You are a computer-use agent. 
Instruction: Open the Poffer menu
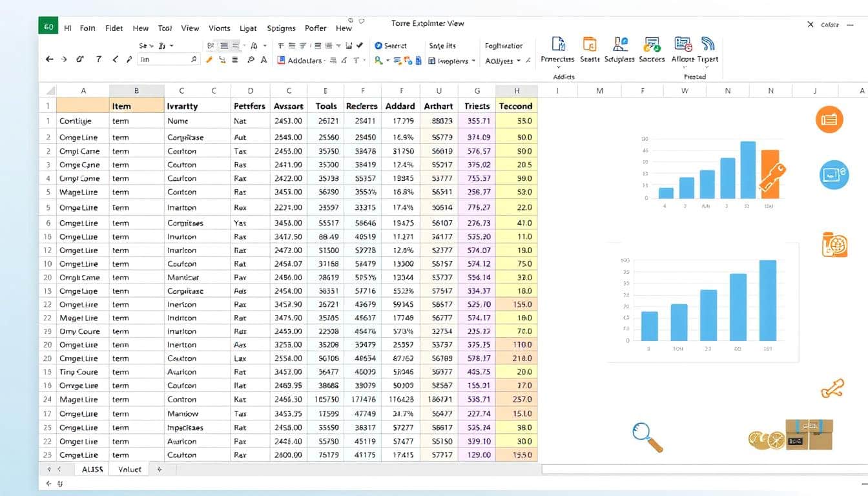point(316,28)
